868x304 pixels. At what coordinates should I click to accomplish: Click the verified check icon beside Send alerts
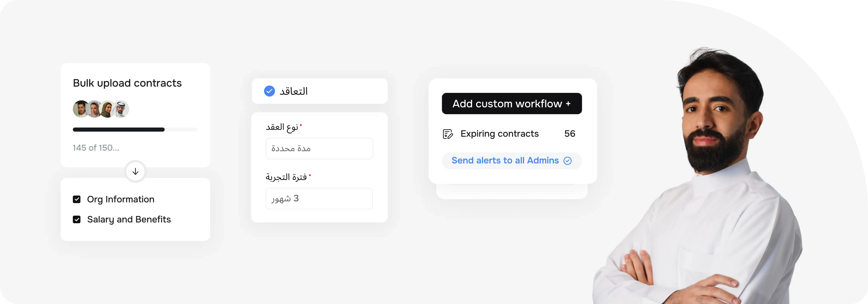(x=567, y=161)
